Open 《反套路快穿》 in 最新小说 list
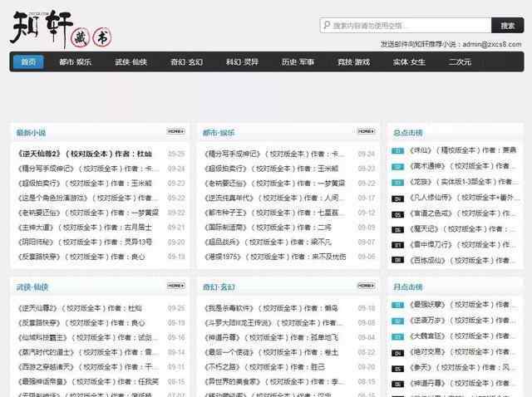Viewport: 532px width, 397px height. coord(81,257)
